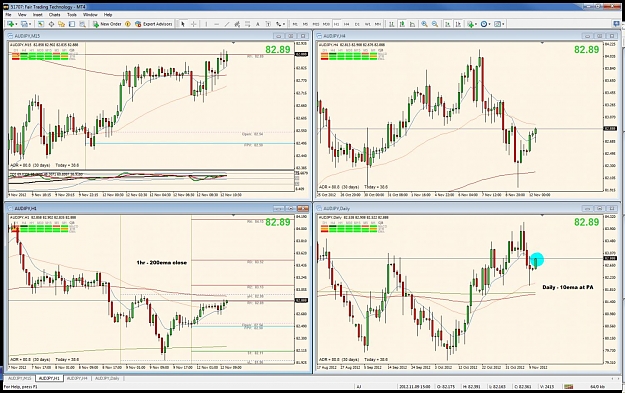
Task: Switch to the AUDJPY,H1 chart tab
Action: [x=49, y=378]
